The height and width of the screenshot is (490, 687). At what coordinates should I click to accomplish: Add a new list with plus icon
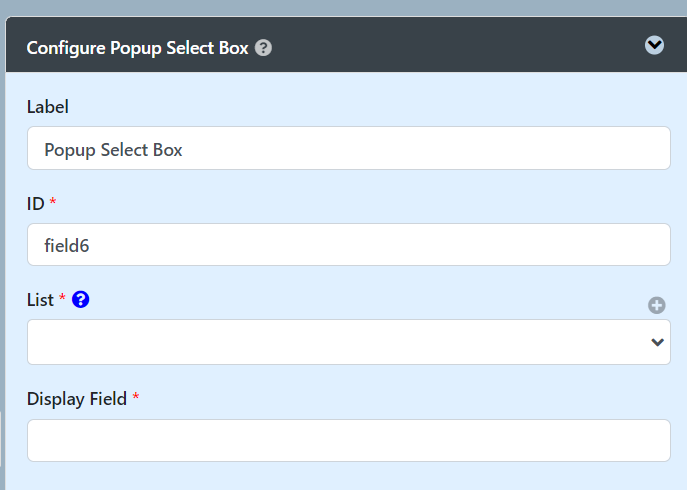(x=657, y=305)
